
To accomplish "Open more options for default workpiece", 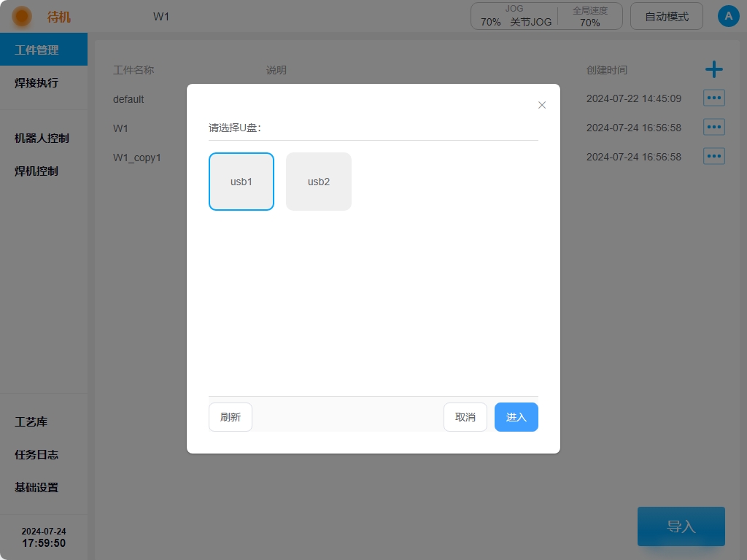I will [x=713, y=98].
